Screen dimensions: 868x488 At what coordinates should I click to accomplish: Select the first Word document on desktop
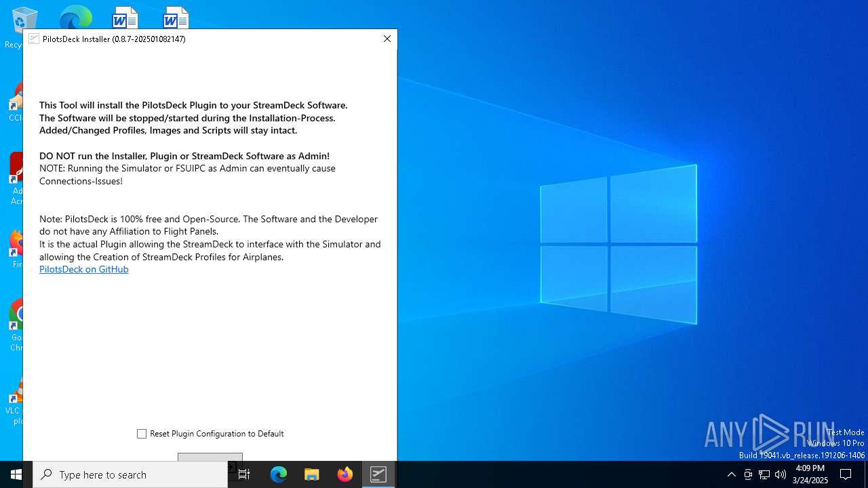[125, 17]
